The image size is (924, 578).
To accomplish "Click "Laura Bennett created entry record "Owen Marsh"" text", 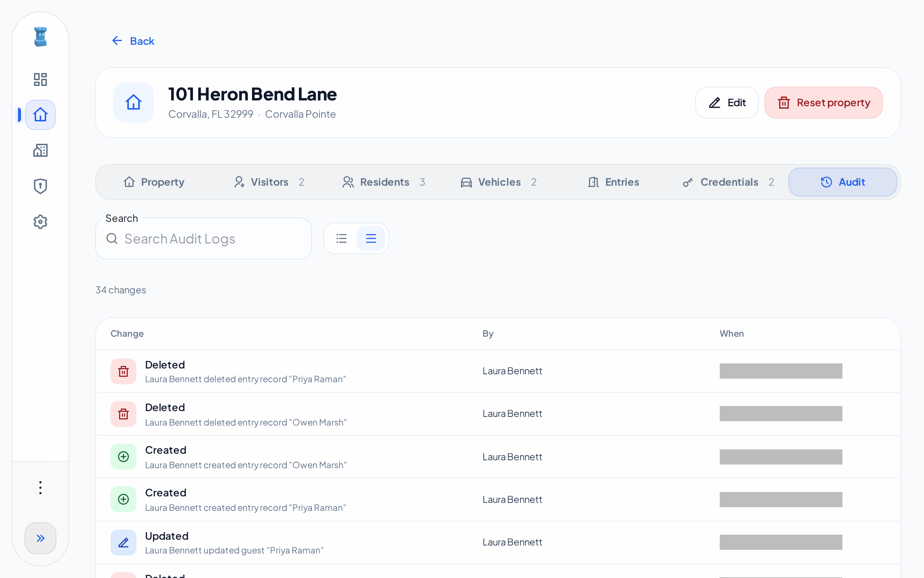I will pyautogui.click(x=246, y=465).
